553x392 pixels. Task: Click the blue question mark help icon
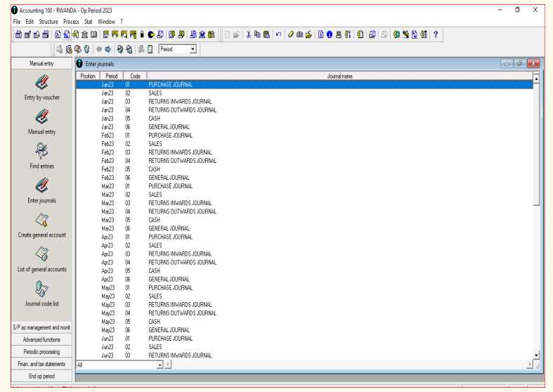tap(436, 34)
